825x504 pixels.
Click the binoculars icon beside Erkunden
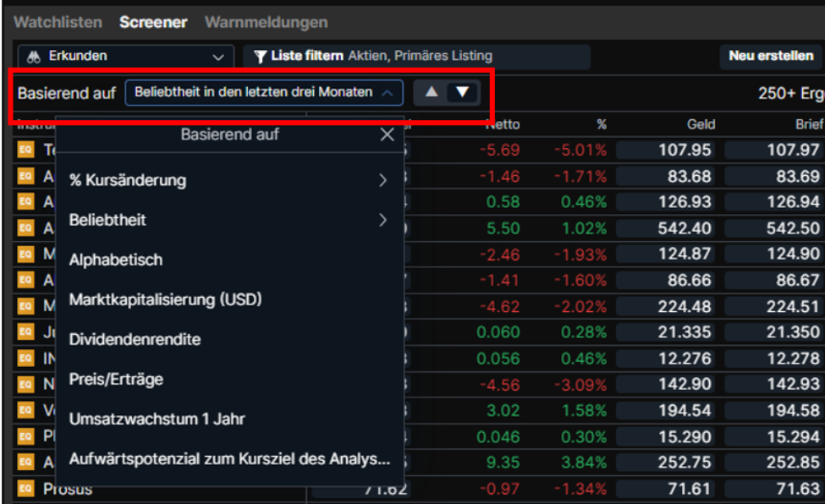(34, 57)
